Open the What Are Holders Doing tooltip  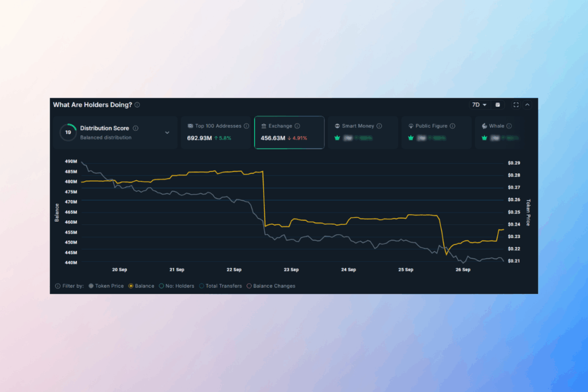[137, 105]
